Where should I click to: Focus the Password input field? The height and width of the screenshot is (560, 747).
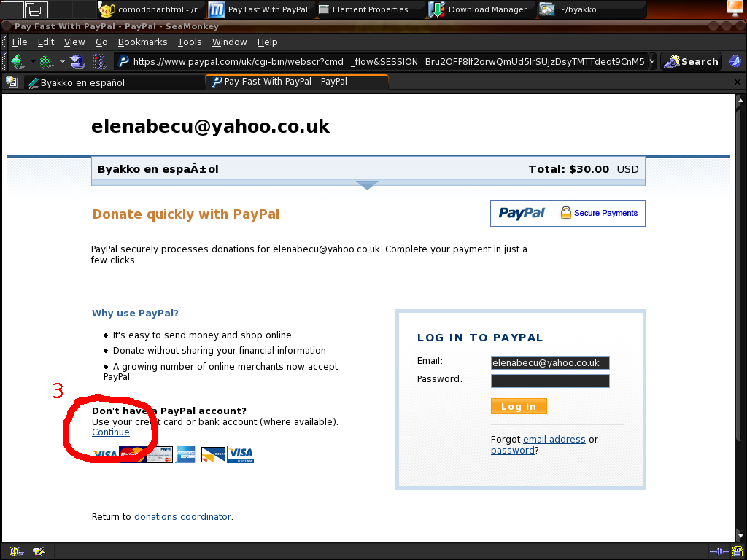coord(550,381)
